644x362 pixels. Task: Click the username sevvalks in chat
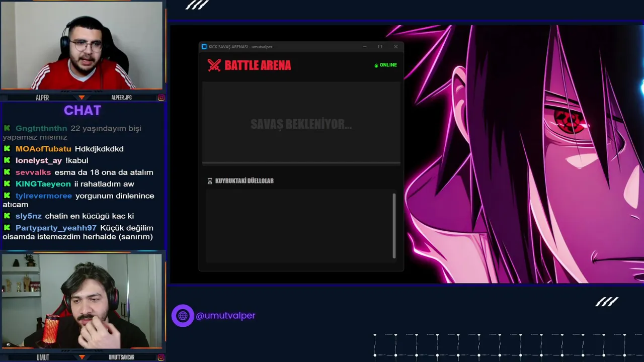33,172
